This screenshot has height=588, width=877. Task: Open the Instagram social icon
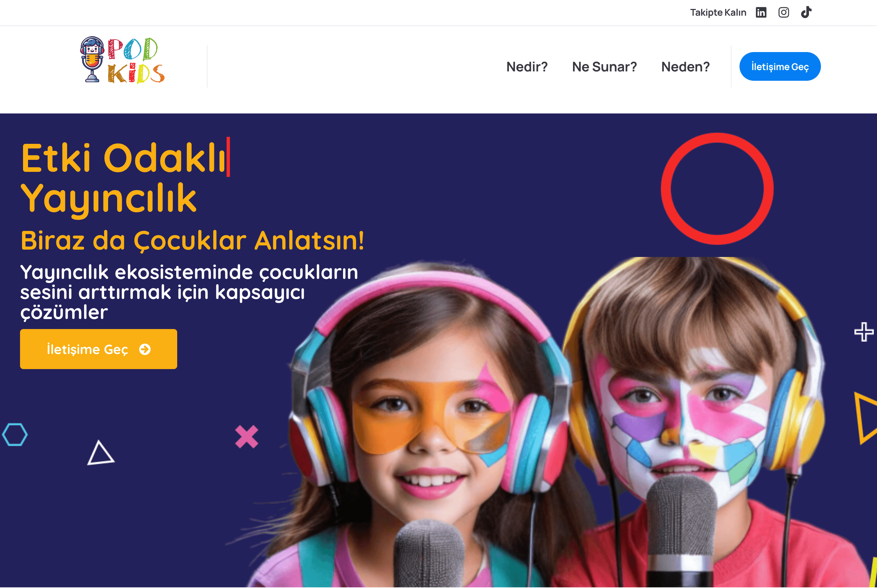point(783,12)
